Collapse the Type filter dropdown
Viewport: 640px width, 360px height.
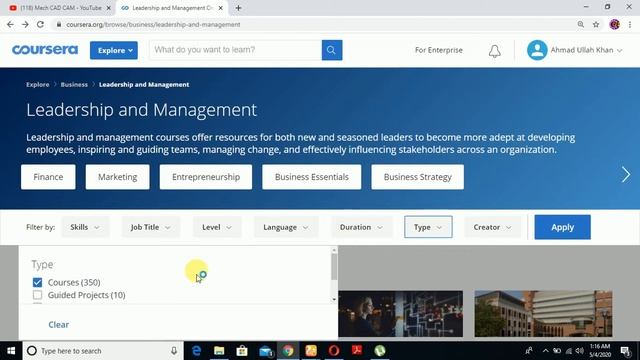click(x=428, y=227)
